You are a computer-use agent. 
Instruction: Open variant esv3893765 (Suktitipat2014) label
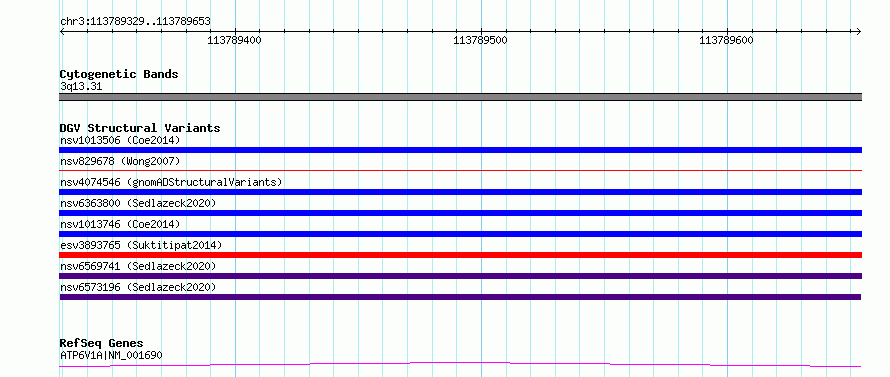point(141,245)
